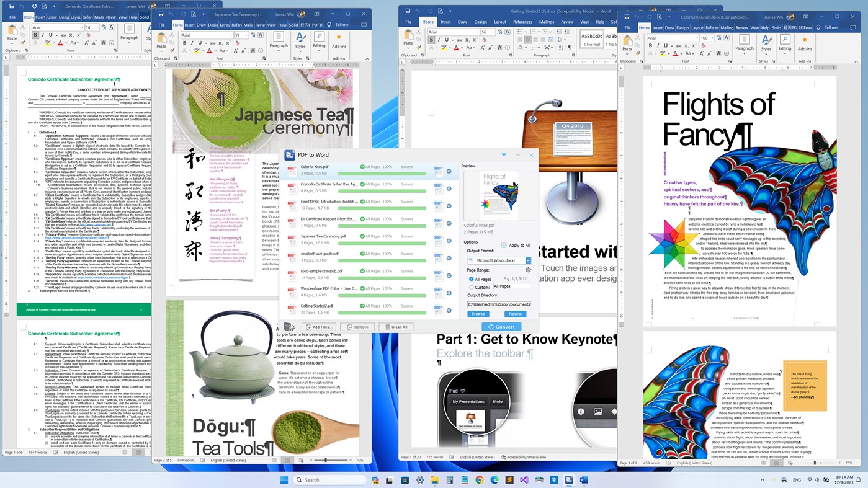Select the Bold icon in Flights of Fancy ribbon
Image resolution: width=868 pixels, height=488 pixels.
click(x=650, y=45)
